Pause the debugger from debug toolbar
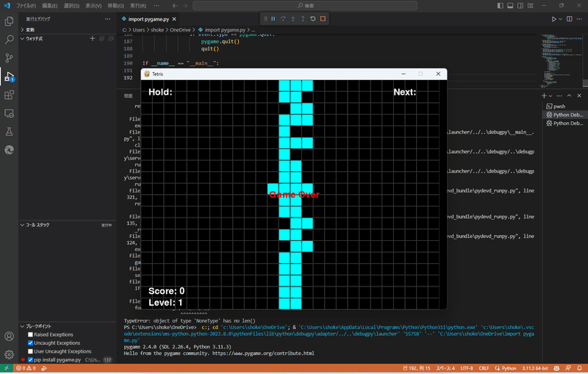 pos(273,19)
